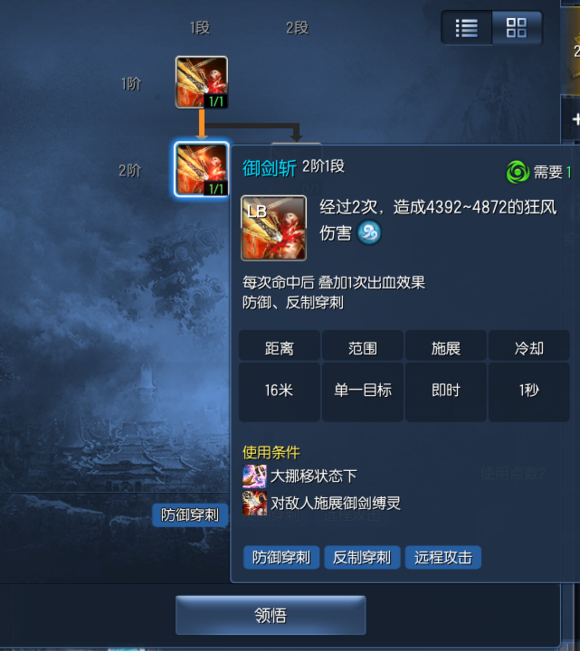Switch to list view icon
Viewport: 580px width, 651px height.
coord(466,28)
